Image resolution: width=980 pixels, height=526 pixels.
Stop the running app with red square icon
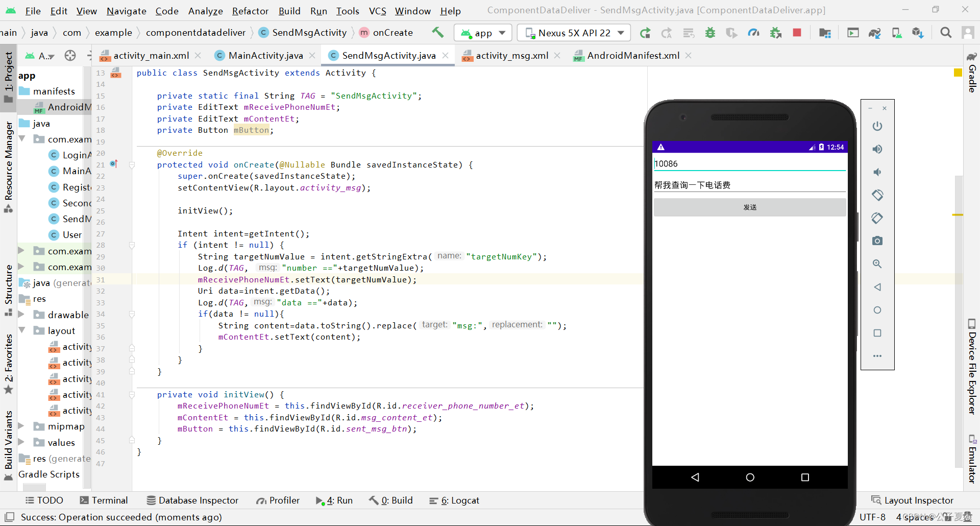[x=797, y=32]
